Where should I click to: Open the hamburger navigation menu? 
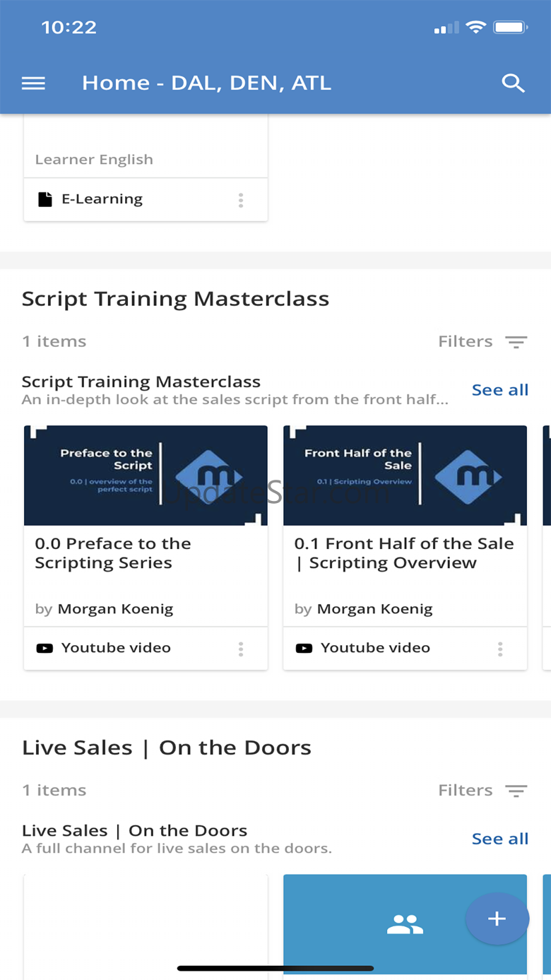tap(33, 83)
